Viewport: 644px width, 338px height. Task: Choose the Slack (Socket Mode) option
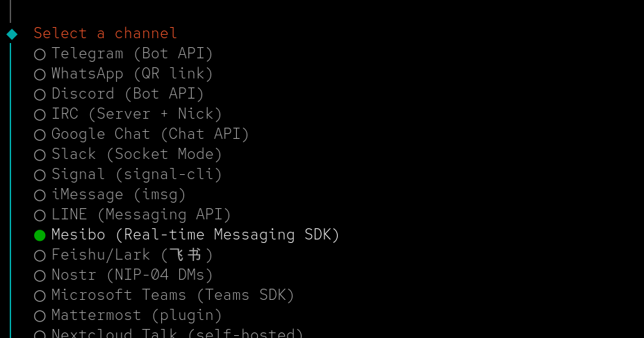coord(40,155)
